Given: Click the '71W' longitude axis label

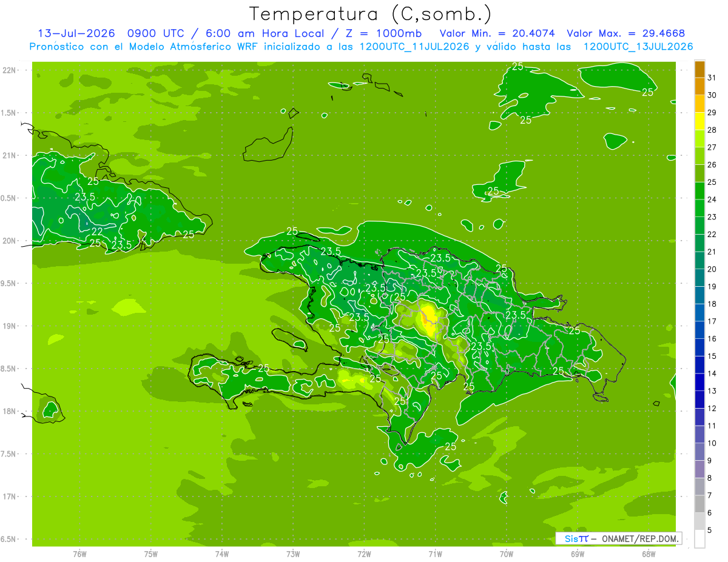Looking at the screenshot, I should (435, 554).
